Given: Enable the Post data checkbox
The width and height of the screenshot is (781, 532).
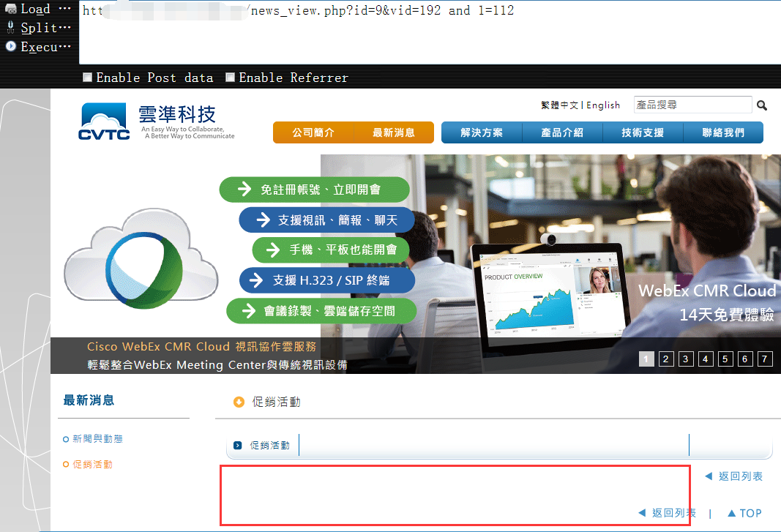Looking at the screenshot, I should [88, 78].
